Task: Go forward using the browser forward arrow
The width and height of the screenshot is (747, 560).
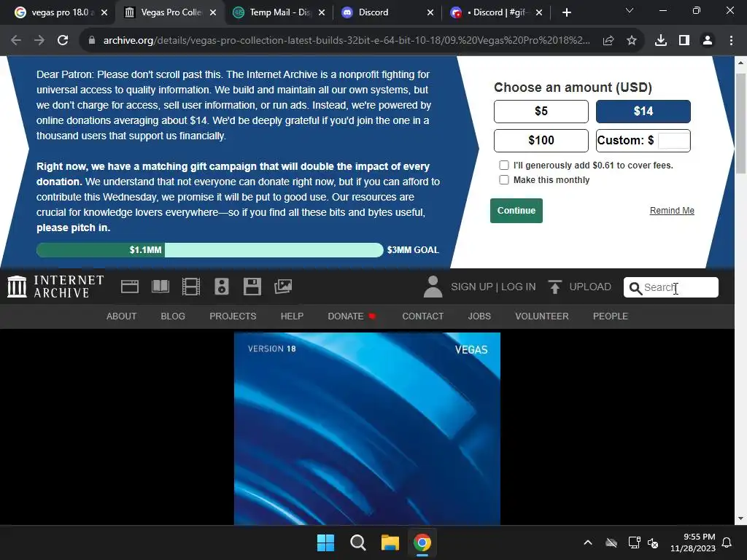Action: [39, 41]
